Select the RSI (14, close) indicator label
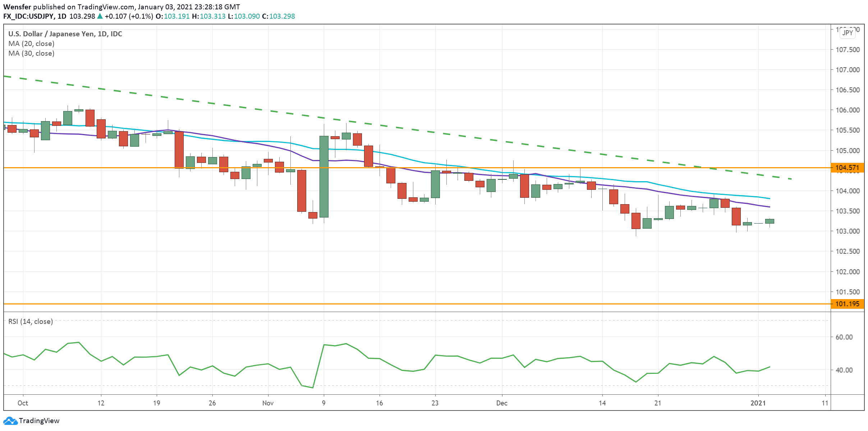Image resolution: width=868 pixels, height=431 pixels. coord(30,322)
